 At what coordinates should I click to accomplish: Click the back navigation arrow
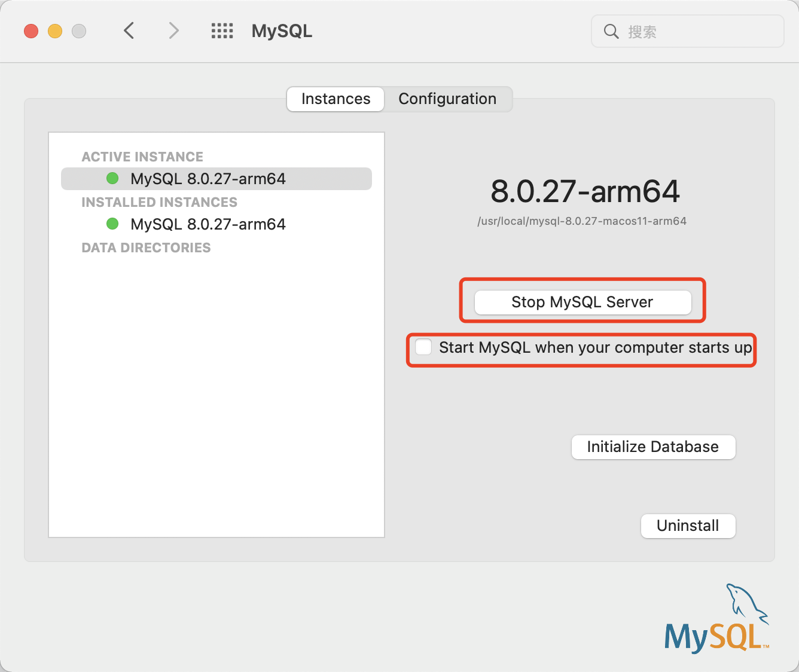[x=129, y=30]
